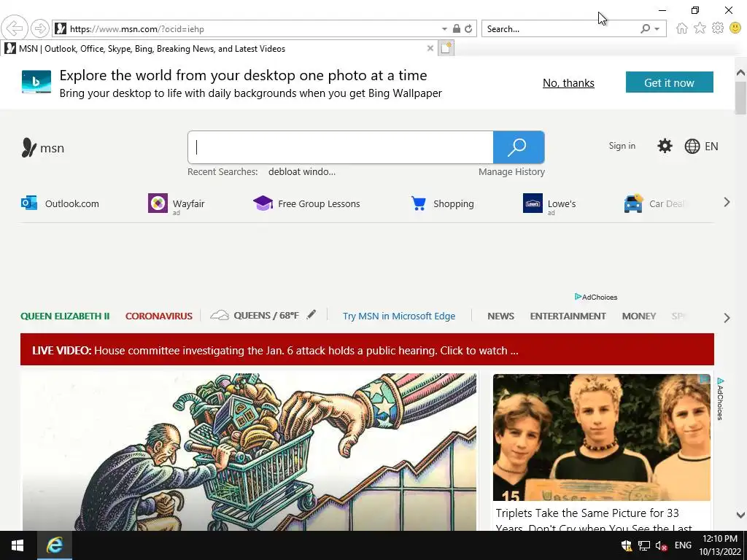Click the smiley feedback icon

pos(735,28)
